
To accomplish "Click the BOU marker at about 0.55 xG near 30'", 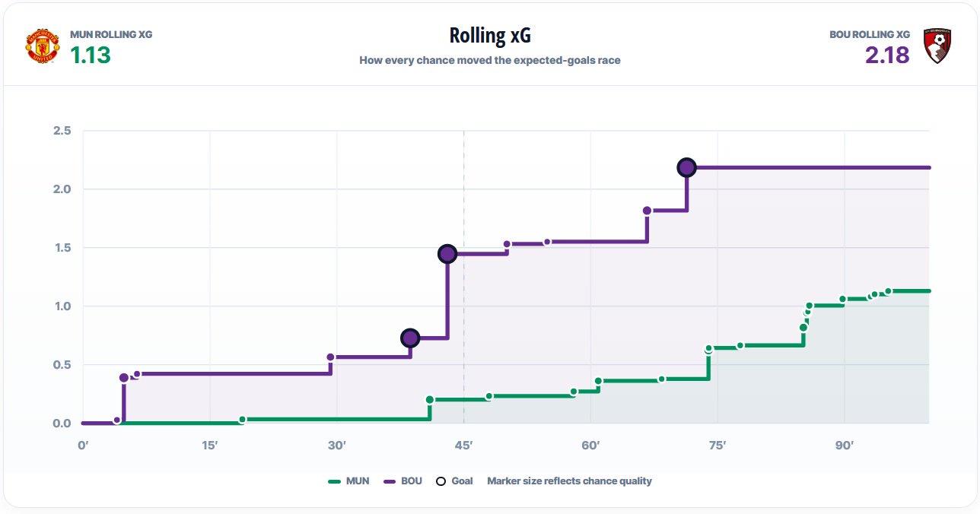I will click(330, 357).
